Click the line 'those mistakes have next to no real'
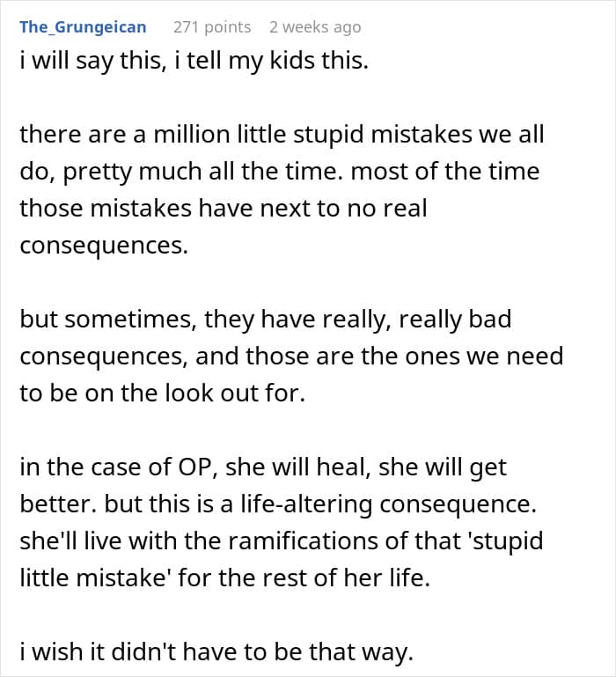This screenshot has width=616, height=677. coord(224,208)
